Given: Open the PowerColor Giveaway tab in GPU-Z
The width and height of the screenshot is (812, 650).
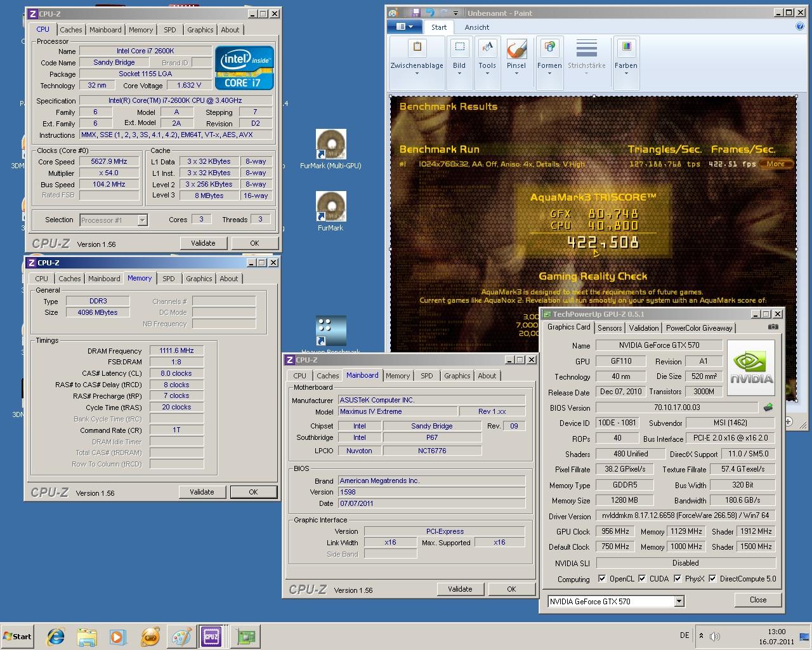Looking at the screenshot, I should 699,328.
